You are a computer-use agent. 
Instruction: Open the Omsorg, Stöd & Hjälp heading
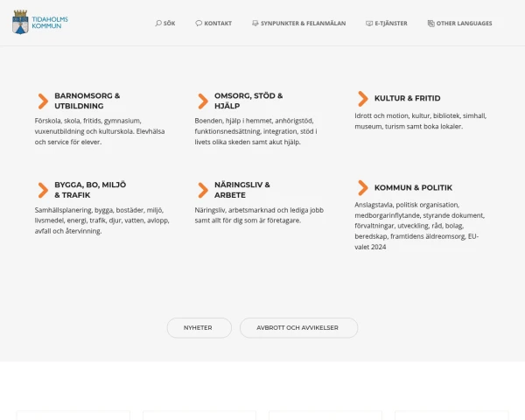click(248, 101)
